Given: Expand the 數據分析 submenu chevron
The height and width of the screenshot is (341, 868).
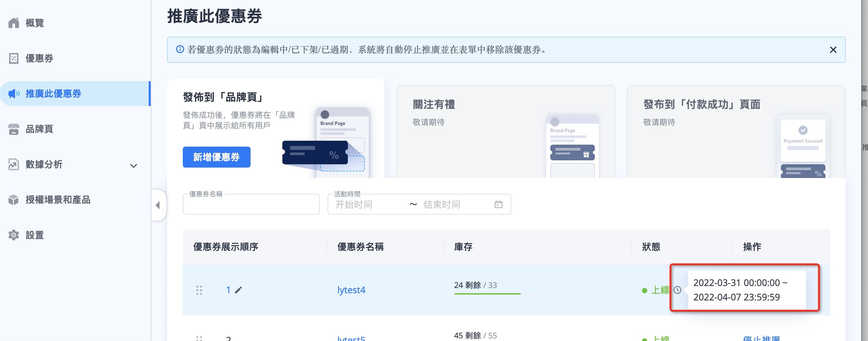Looking at the screenshot, I should [x=134, y=166].
